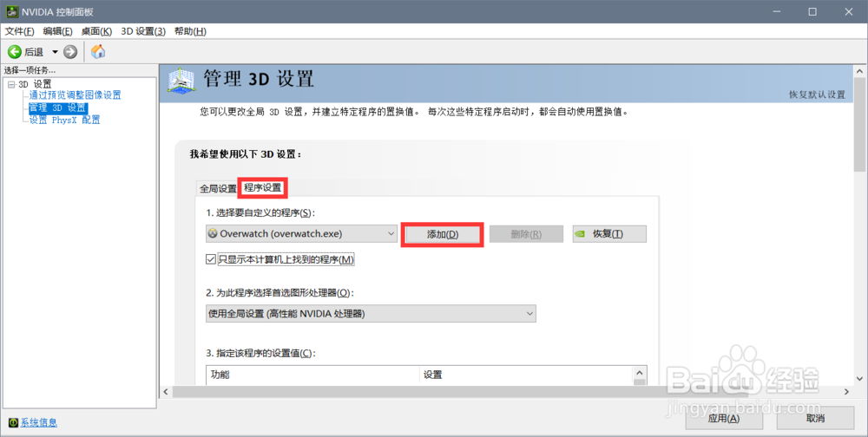
Task: Collapse the 3D 设置 tree node
Action: click(11, 84)
